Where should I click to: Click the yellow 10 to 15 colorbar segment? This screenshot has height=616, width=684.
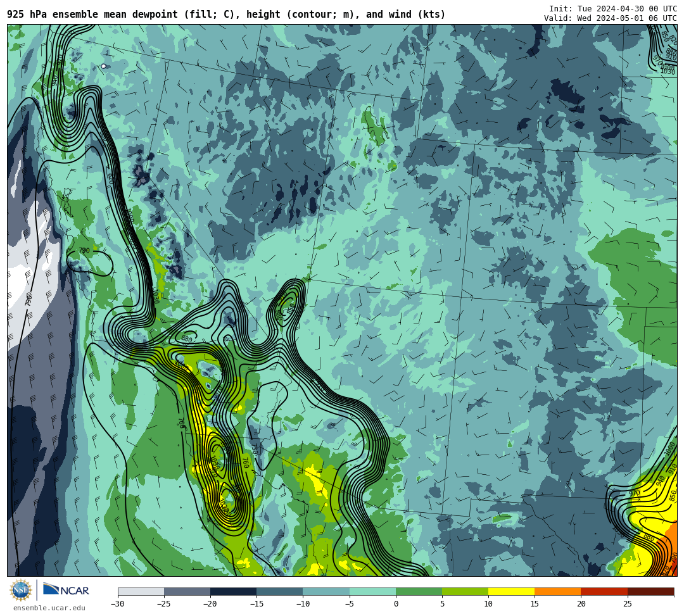tap(511, 591)
